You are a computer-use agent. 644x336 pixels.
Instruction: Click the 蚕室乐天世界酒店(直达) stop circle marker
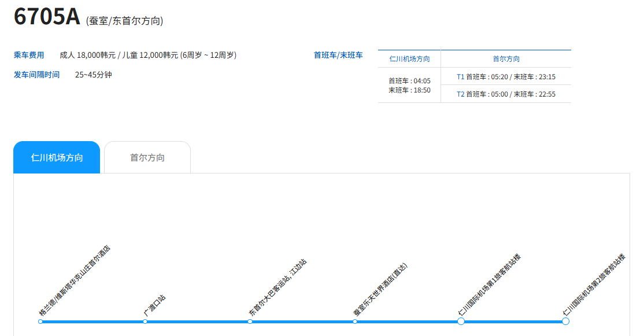click(x=355, y=322)
